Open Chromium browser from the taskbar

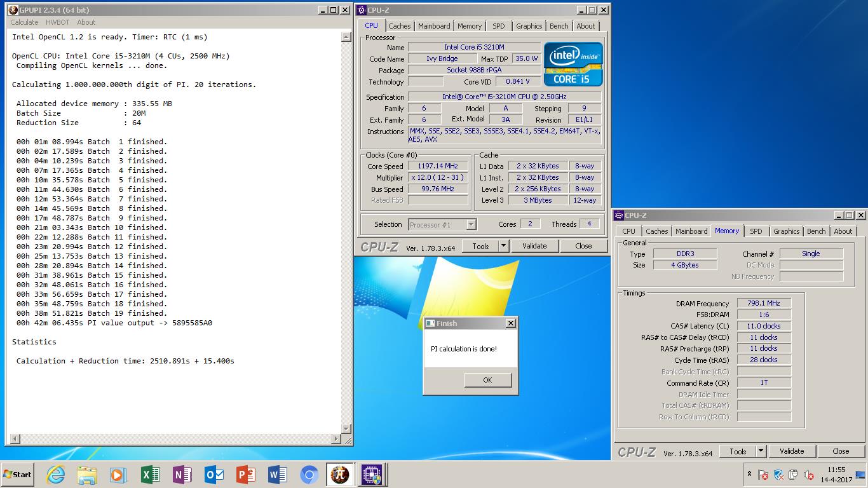309,475
